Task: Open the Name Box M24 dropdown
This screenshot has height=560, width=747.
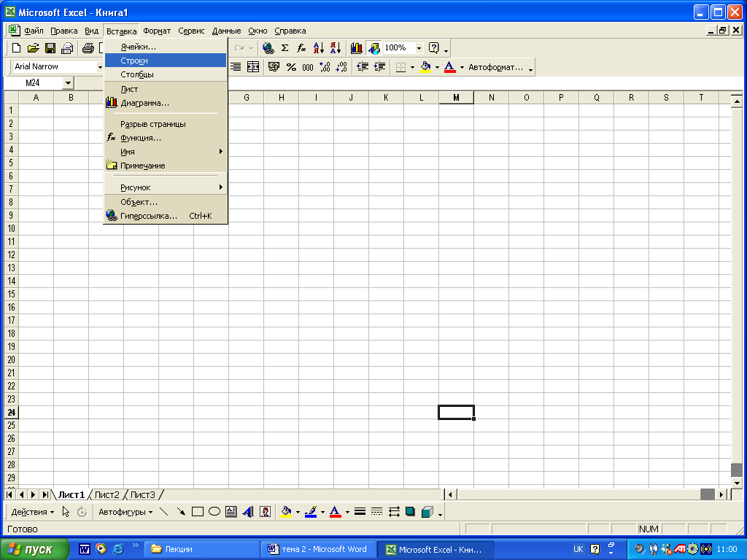Action: coord(68,83)
